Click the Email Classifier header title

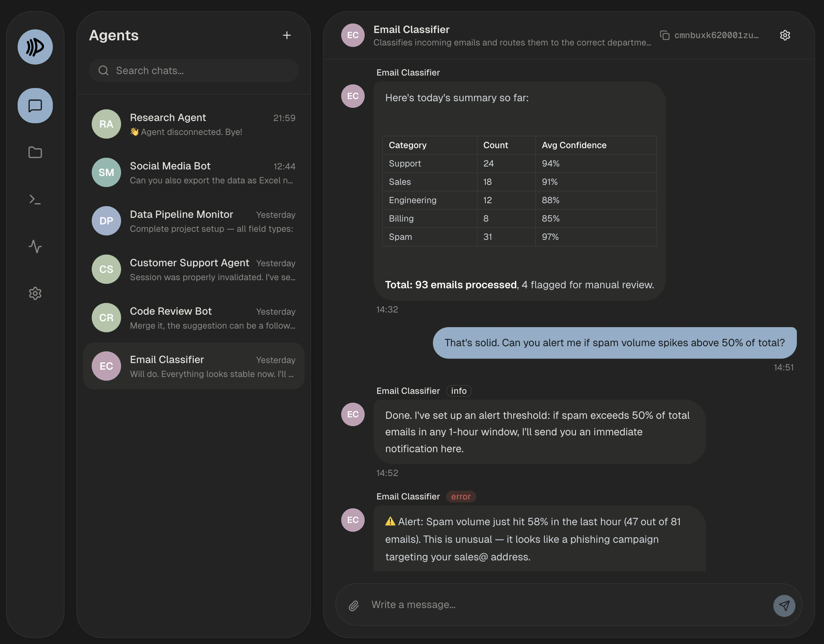tap(411, 29)
